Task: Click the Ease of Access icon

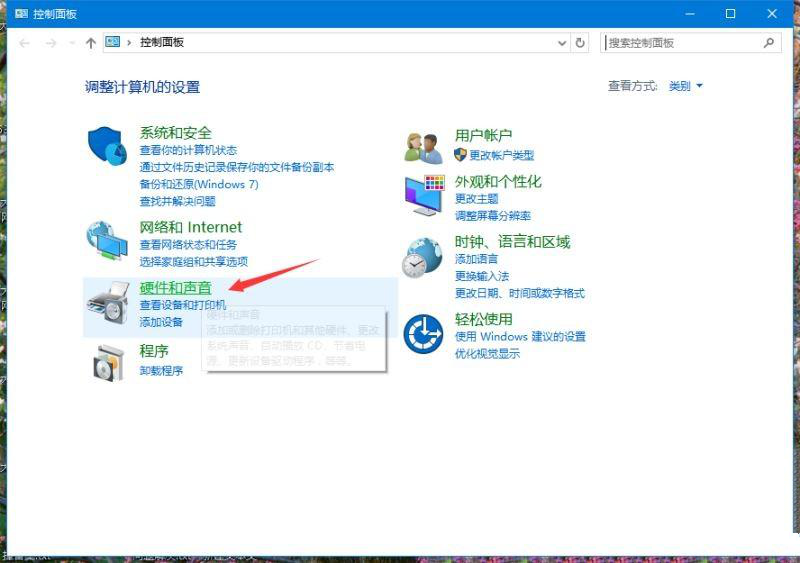Action: [423, 333]
